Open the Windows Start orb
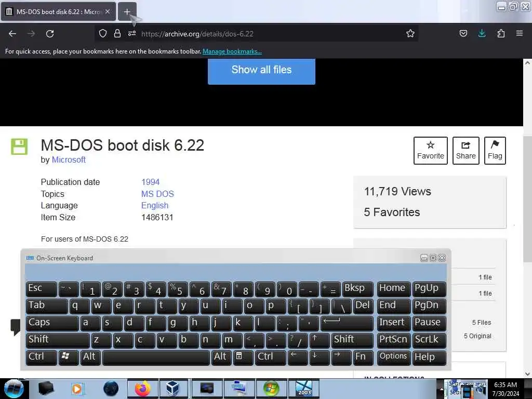This screenshot has width=532, height=399. tap(14, 389)
